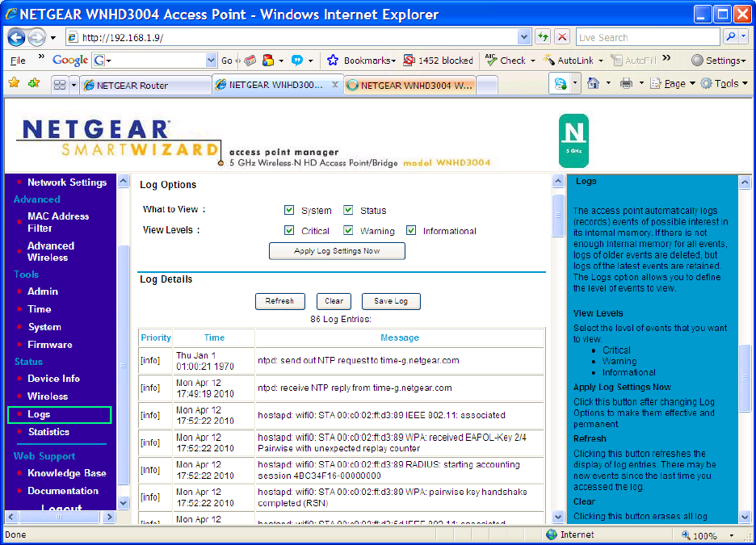Open the recent pages dropdown beside Forward

pos(53,38)
